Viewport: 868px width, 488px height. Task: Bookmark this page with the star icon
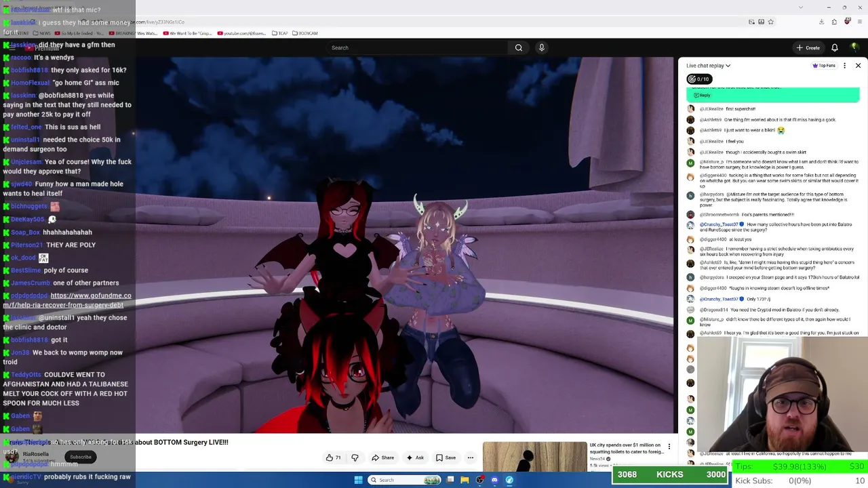pos(770,22)
